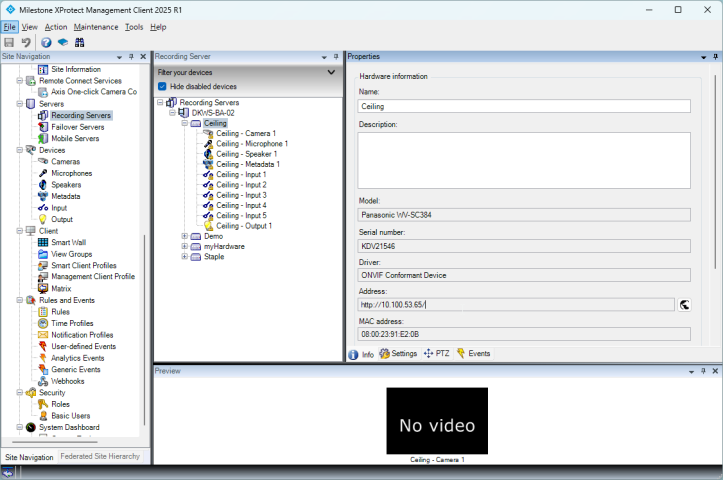Image resolution: width=723 pixels, height=480 pixels.
Task: Click the binoculars search toolbar icon
Action: 79,43
